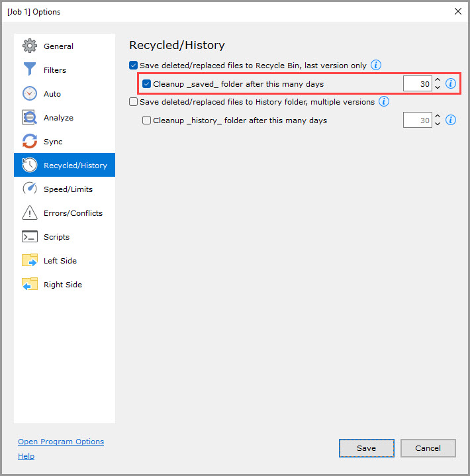Click the _saved_ days input field
This screenshot has width=470, height=476.
click(x=418, y=84)
